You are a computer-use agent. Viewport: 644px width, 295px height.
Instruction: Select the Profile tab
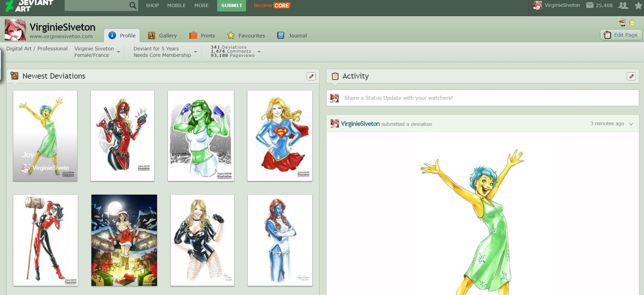[122, 35]
